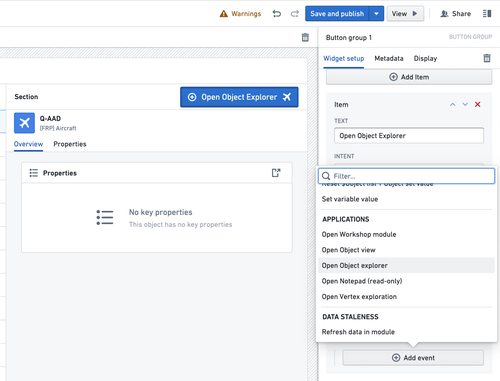500x381 pixels.
Task: Delete Button group 1 widget trash icon
Action: pyautogui.click(x=487, y=58)
